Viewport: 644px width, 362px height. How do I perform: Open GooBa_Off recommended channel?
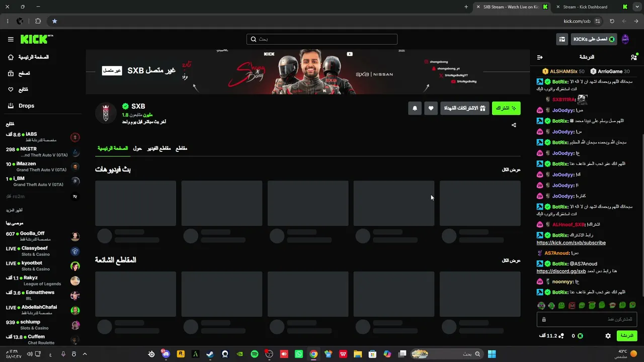pos(43,236)
